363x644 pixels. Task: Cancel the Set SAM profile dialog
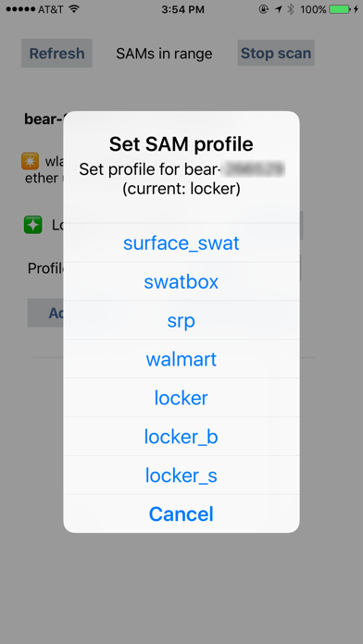(x=181, y=514)
